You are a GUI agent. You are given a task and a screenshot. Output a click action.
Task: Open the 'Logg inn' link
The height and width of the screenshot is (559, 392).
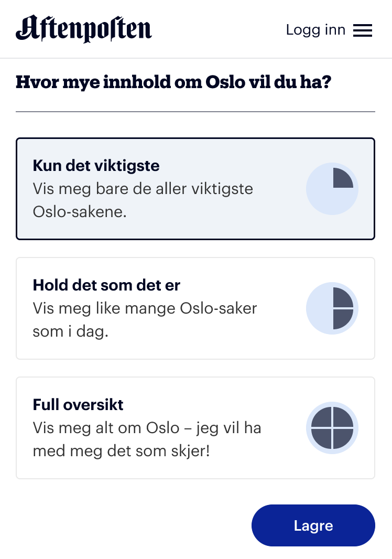pos(315,30)
